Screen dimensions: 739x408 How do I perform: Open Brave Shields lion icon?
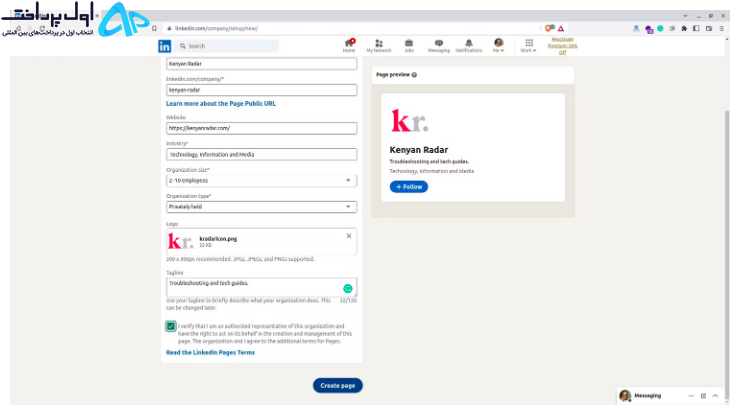tap(550, 28)
